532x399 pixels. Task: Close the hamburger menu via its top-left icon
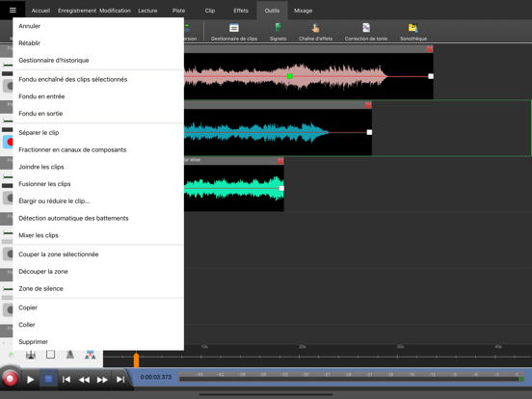coord(13,10)
